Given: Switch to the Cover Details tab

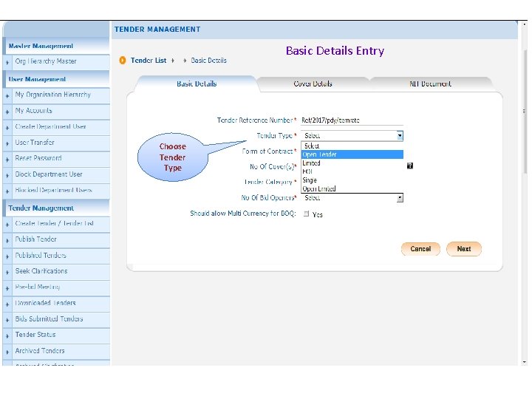Looking at the screenshot, I should (x=313, y=83).
